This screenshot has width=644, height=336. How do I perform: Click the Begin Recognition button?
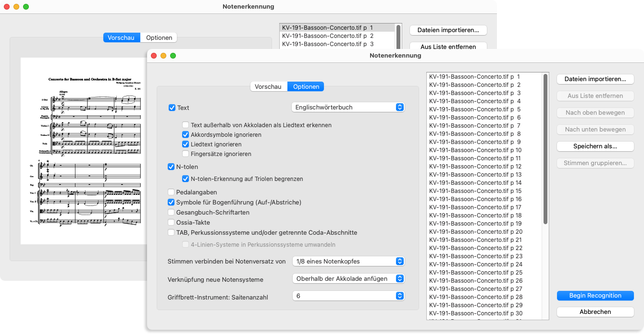click(595, 296)
